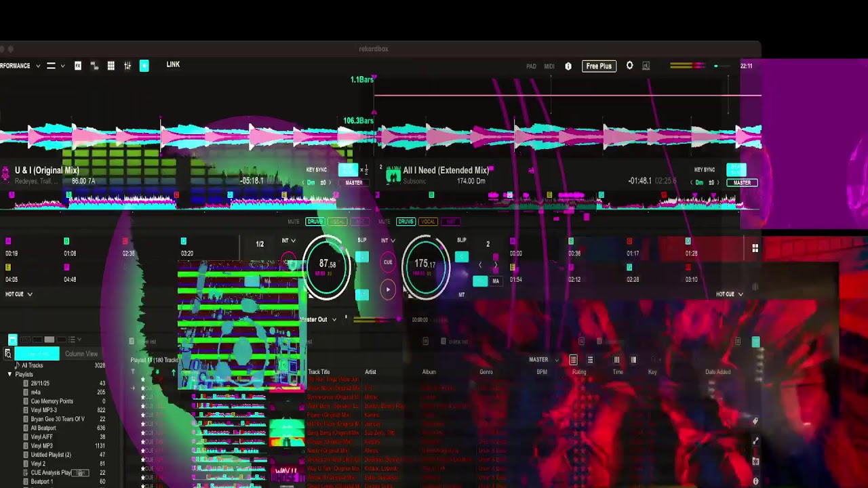Shift deck 2 key up arrow

pyautogui.click(x=718, y=182)
